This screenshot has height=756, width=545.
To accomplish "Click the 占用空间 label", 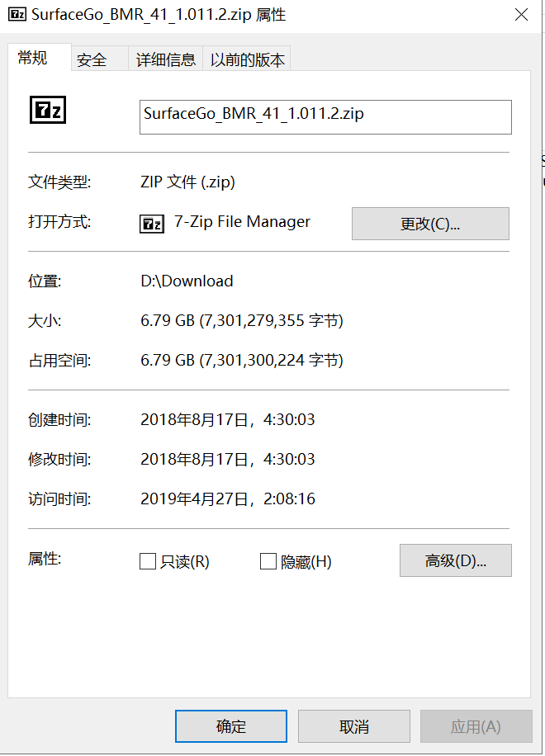I will (59, 360).
